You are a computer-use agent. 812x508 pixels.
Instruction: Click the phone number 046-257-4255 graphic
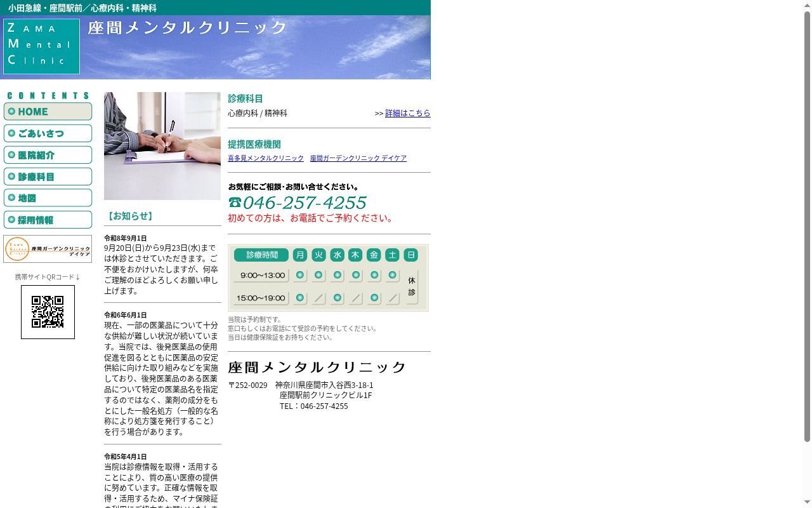304,203
